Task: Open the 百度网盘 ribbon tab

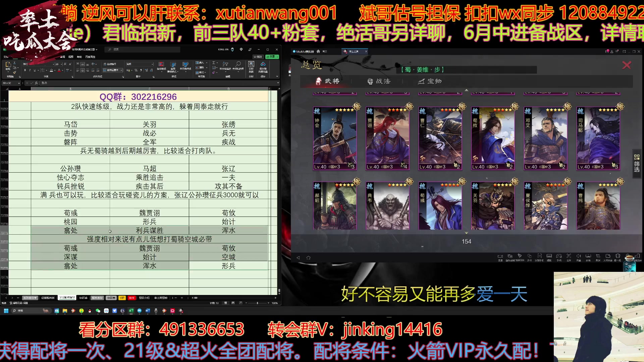Action: [90, 57]
